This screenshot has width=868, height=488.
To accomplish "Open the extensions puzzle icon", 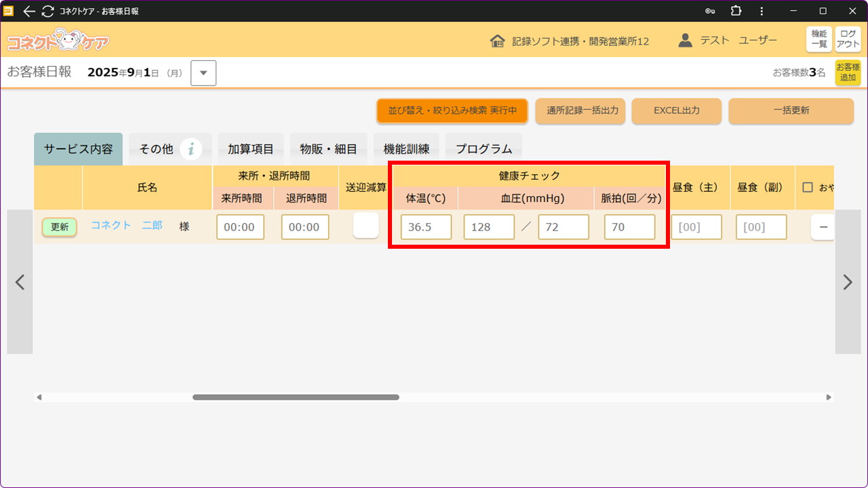I will [736, 11].
